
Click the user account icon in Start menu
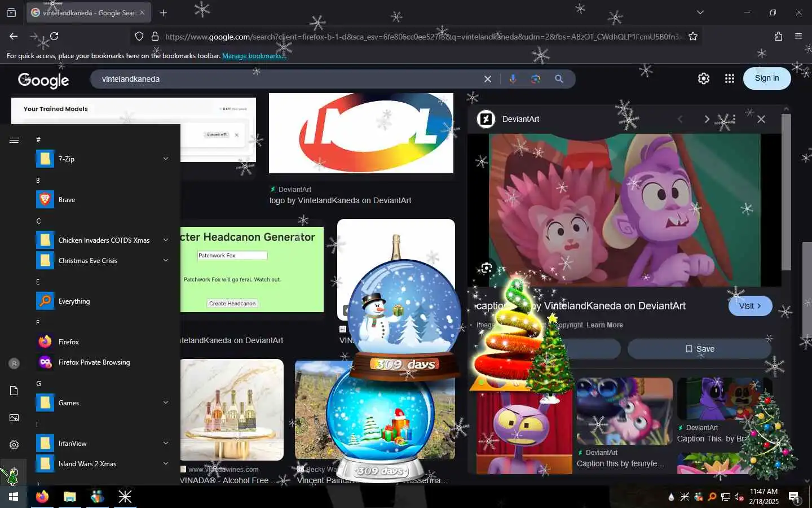click(x=14, y=364)
